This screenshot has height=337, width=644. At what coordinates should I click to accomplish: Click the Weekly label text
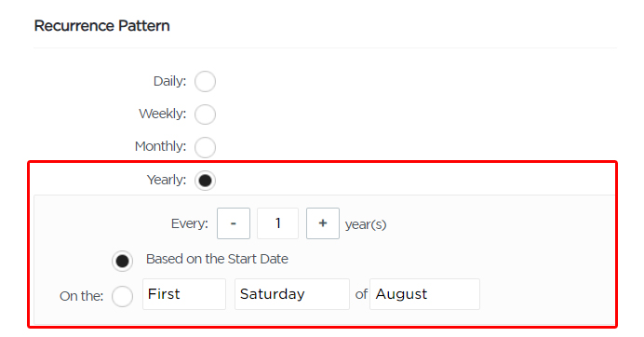click(163, 114)
